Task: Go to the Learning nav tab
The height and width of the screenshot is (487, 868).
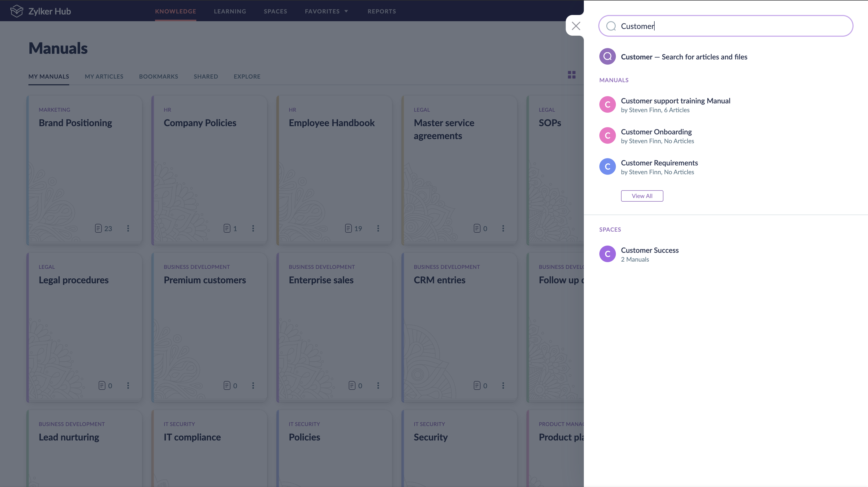Action: [x=230, y=11]
